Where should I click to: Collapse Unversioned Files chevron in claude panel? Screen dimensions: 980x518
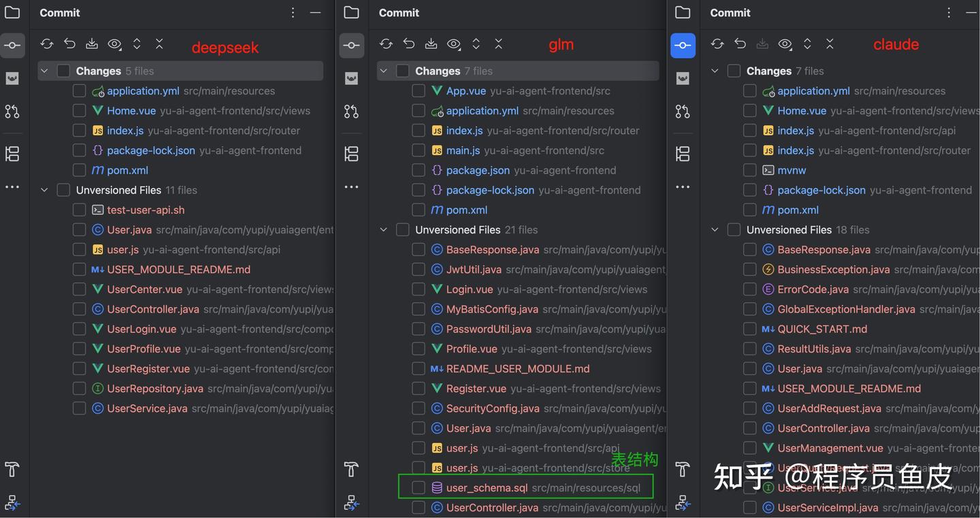coord(715,230)
